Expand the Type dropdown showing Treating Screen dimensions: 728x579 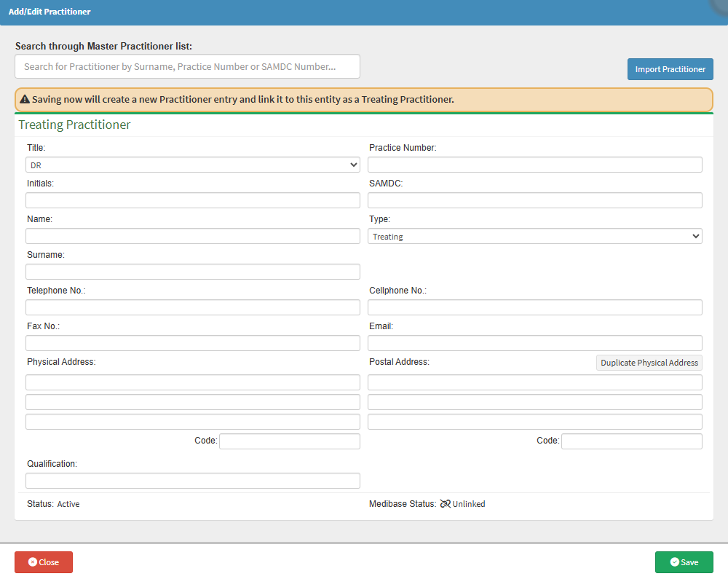coord(535,237)
